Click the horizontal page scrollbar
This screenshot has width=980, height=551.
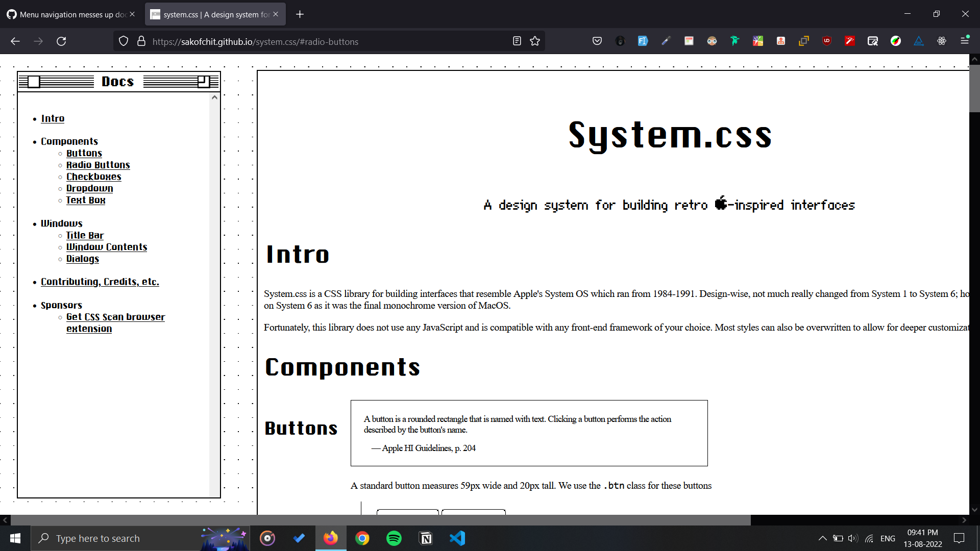[x=380, y=520]
